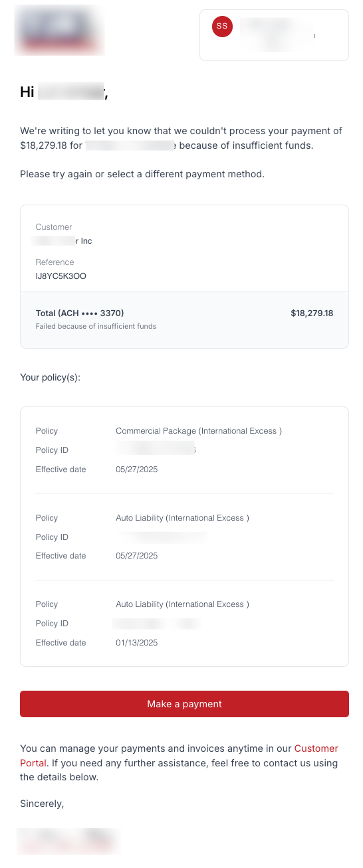Click the 01/13/2025 effective date

[x=137, y=643]
